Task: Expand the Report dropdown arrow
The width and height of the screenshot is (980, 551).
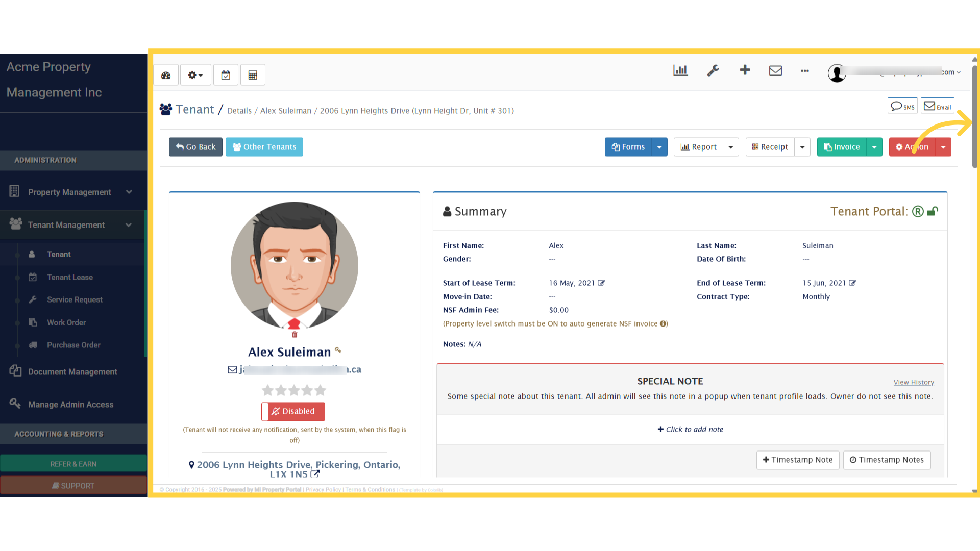Action: 731,147
